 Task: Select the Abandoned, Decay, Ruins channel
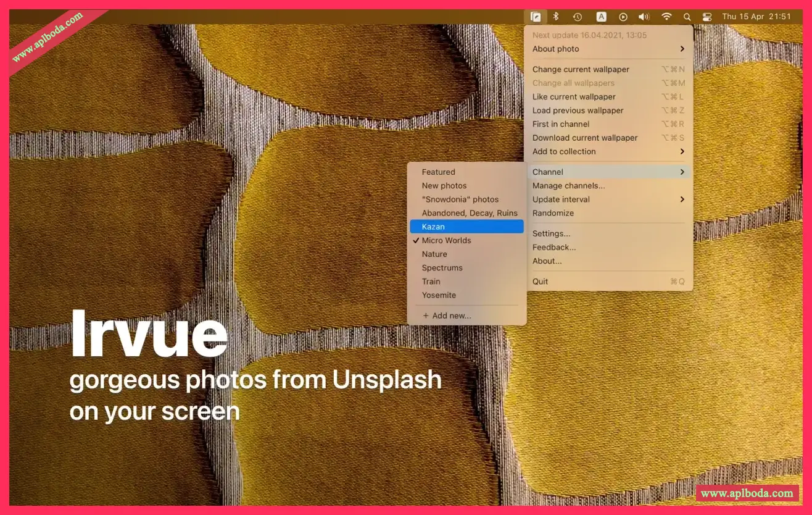click(466, 213)
